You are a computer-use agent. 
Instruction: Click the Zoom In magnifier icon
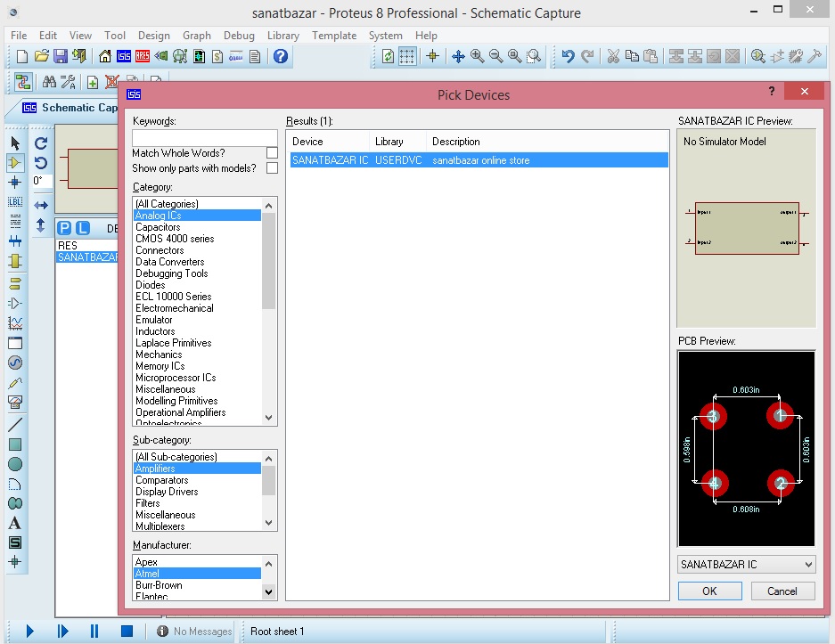pyautogui.click(x=477, y=56)
